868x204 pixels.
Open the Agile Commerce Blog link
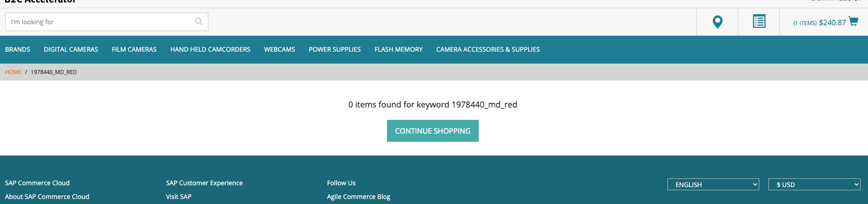pyautogui.click(x=359, y=197)
